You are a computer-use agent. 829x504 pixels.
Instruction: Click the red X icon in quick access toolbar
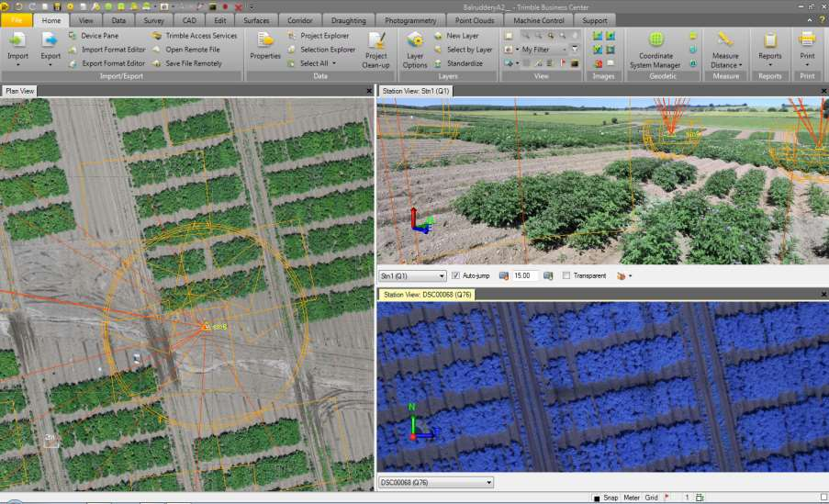[x=239, y=6]
